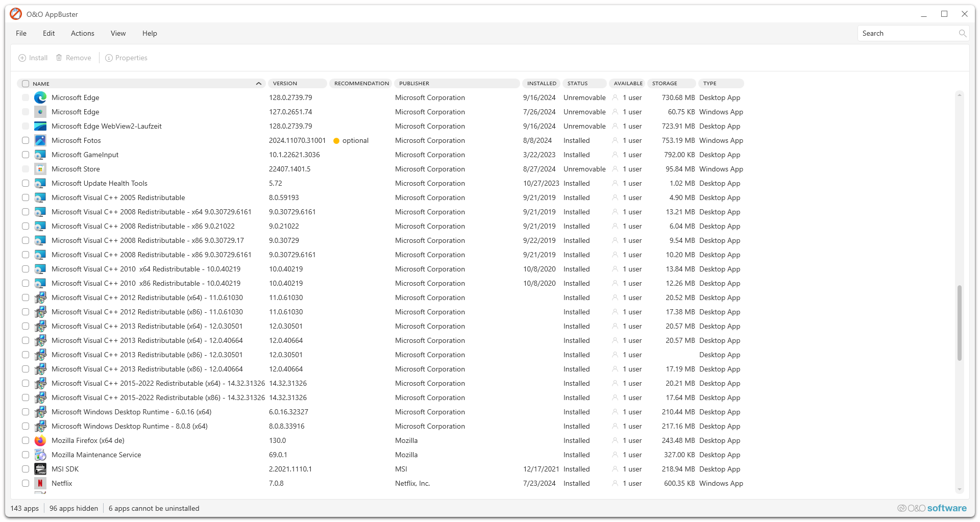Click the Microsoft Edge WebView2-Laufzeit icon
The image size is (980, 522).
coord(40,126)
